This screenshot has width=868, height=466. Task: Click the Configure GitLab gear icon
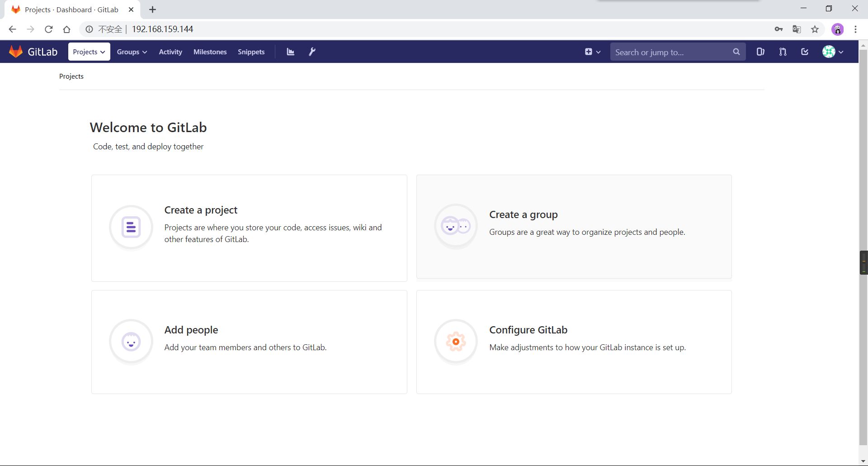tap(456, 342)
